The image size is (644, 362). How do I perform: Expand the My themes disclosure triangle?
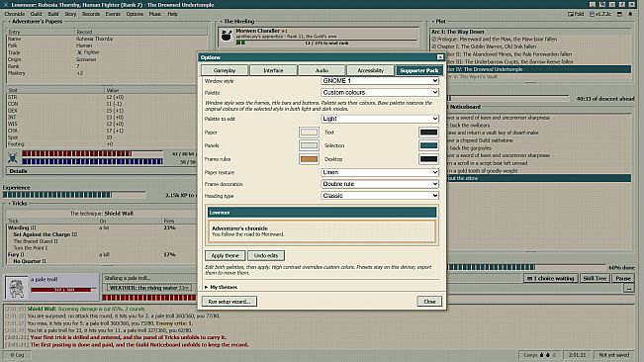pyautogui.click(x=206, y=287)
